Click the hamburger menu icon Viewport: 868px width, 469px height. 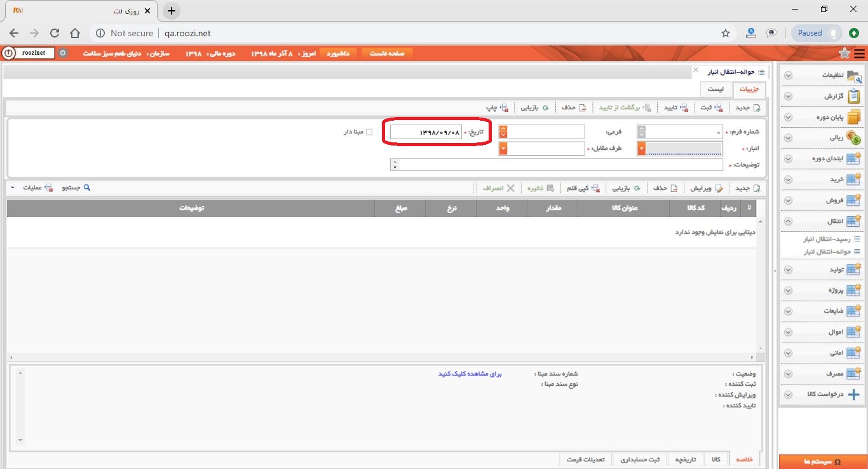(x=860, y=53)
